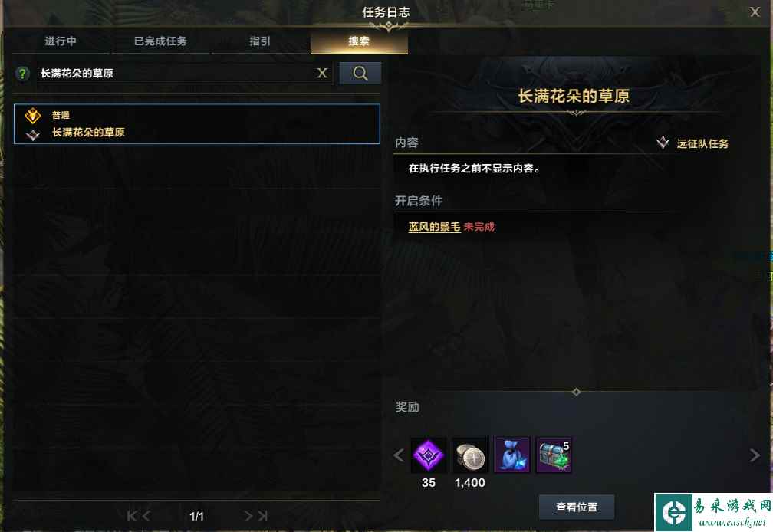The height and width of the screenshot is (532, 773).
Task: Clear the search field with the X icon
Action: click(322, 74)
